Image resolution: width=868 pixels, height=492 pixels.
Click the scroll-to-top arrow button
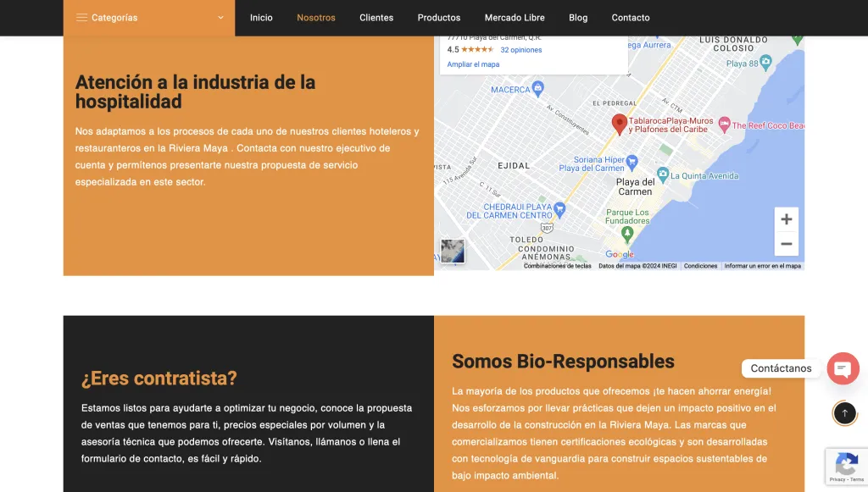coord(845,413)
